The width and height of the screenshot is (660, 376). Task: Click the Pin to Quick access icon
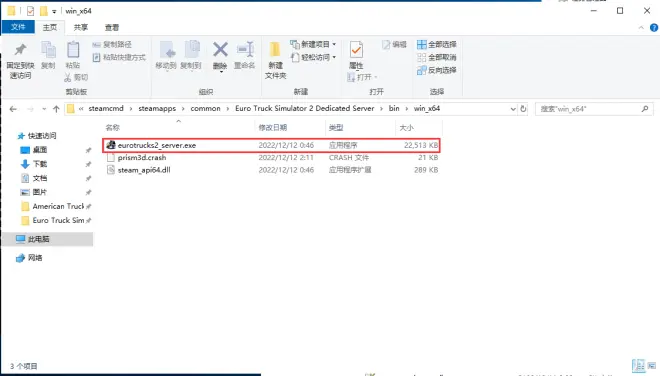tap(20, 50)
